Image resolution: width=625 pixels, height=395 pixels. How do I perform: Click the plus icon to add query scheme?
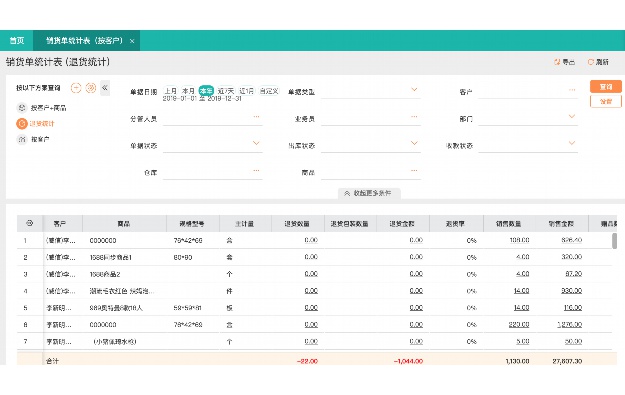tap(76, 88)
